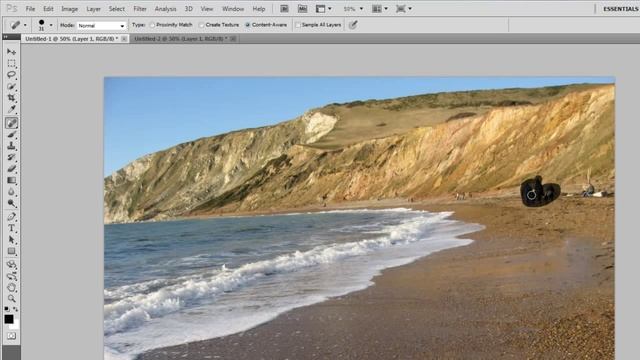Open the Select menu

pos(117,9)
